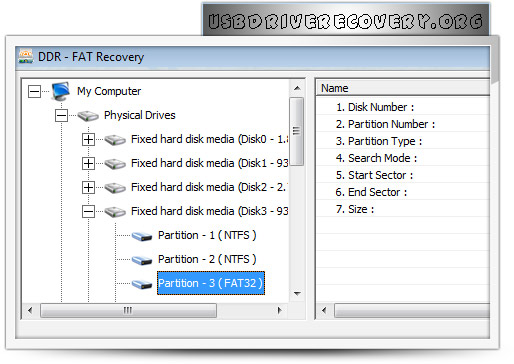Click the tree panel scroll down arrow
Image resolution: width=514 pixels, height=364 pixels.
[x=297, y=294]
